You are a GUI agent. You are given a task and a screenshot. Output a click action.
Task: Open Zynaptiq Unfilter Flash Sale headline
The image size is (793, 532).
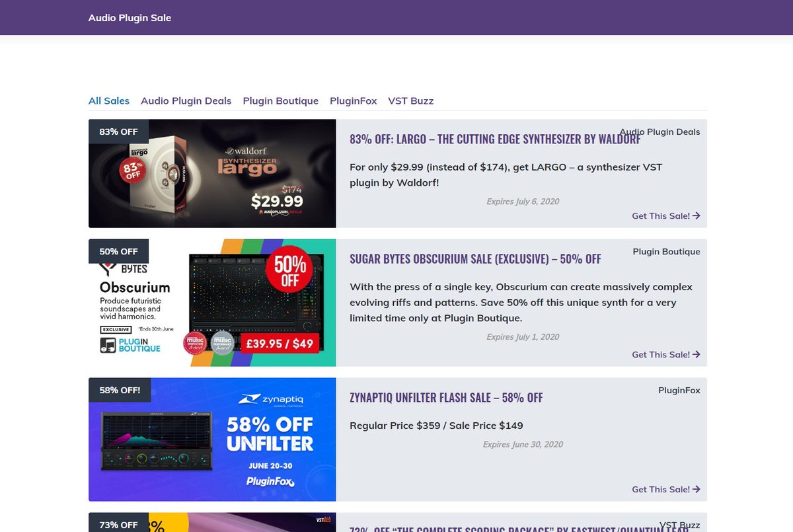446,398
